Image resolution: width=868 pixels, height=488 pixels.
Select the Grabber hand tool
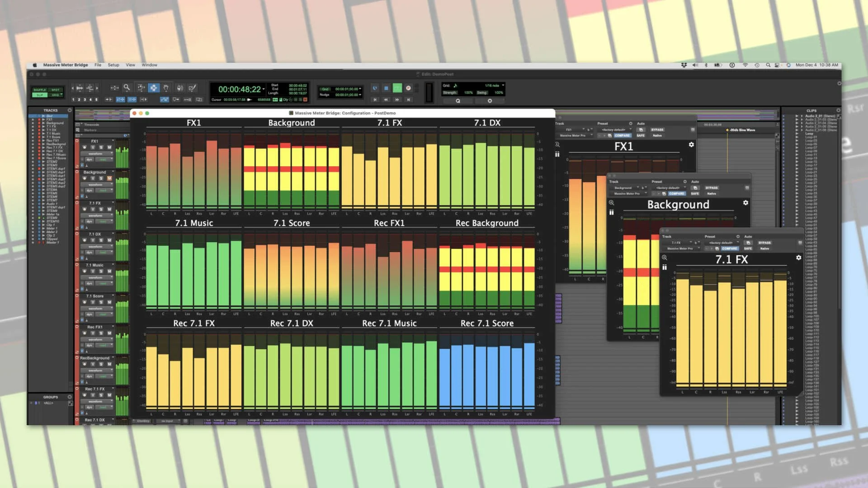tap(166, 88)
